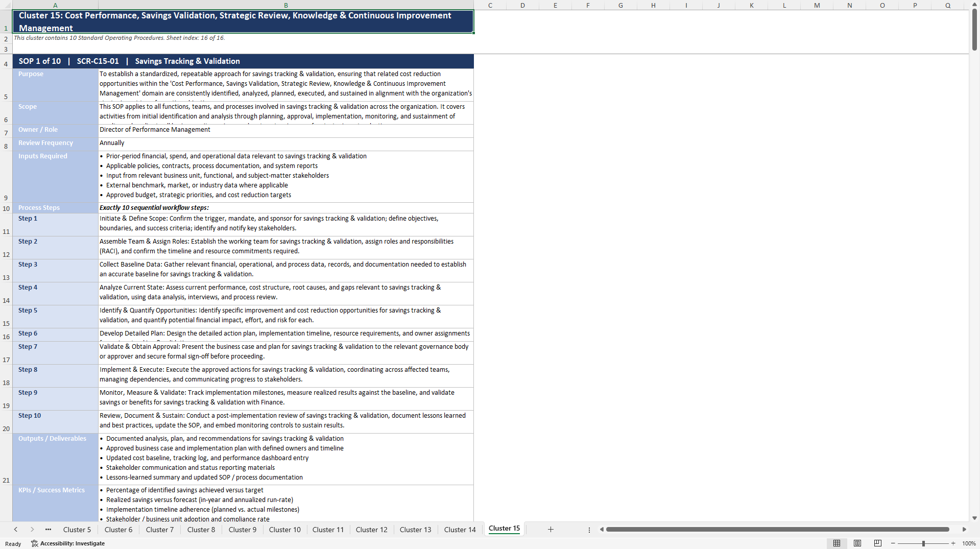
Task: Click the 'Step 1' label cell
Action: tap(55, 225)
